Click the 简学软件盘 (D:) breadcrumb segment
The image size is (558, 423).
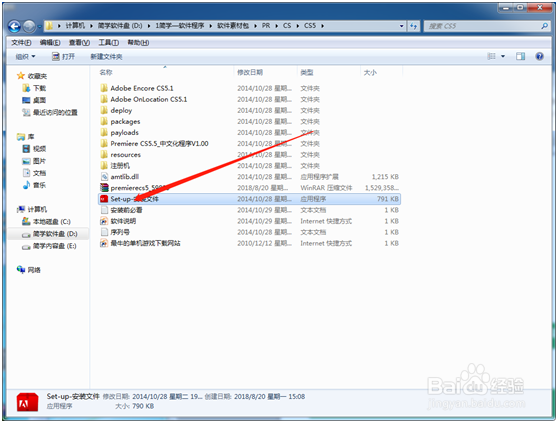[120, 26]
